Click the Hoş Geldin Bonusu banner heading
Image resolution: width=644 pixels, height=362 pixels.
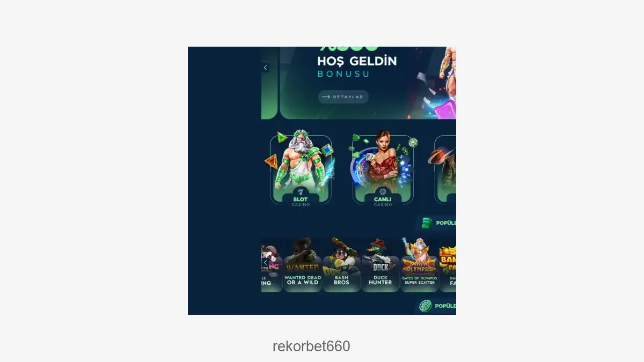357,67
